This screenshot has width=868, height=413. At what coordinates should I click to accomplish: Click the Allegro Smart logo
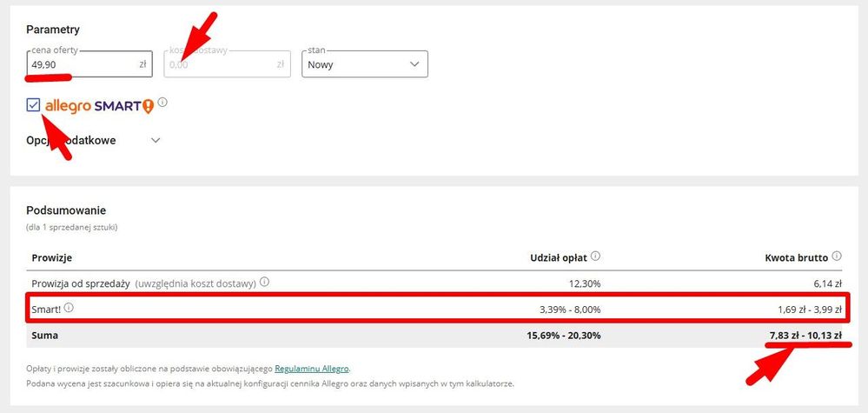pyautogui.click(x=100, y=106)
